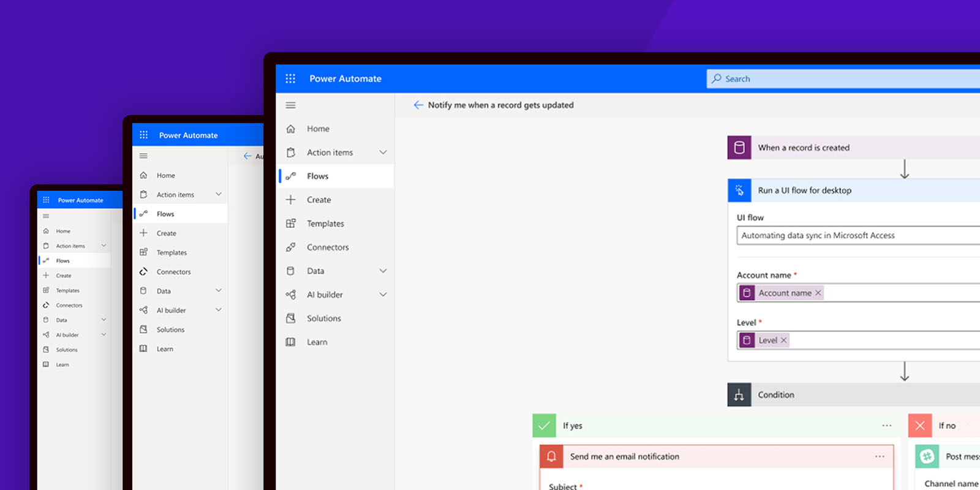
Task: Expand Action items chevron in middle window
Action: point(219,194)
